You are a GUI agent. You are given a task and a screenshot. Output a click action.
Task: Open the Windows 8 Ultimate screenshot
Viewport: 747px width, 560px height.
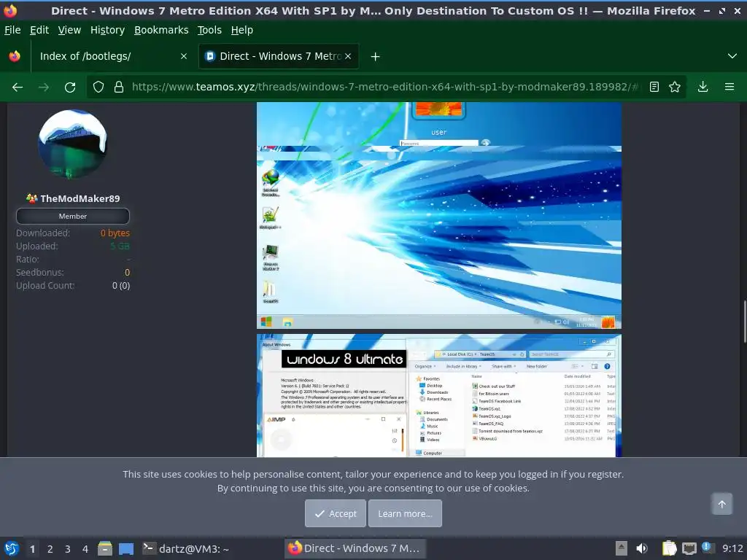(x=438, y=396)
